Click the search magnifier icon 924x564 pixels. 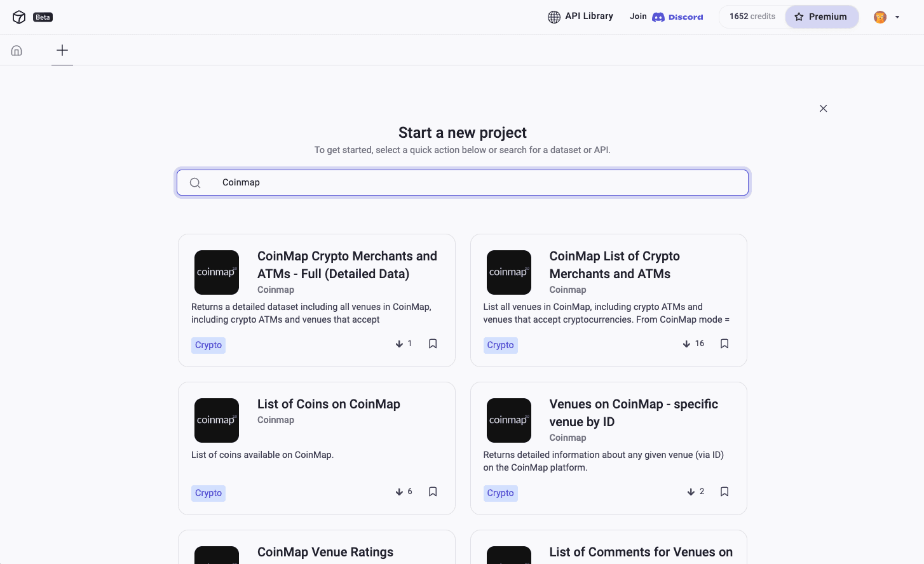[x=195, y=183]
